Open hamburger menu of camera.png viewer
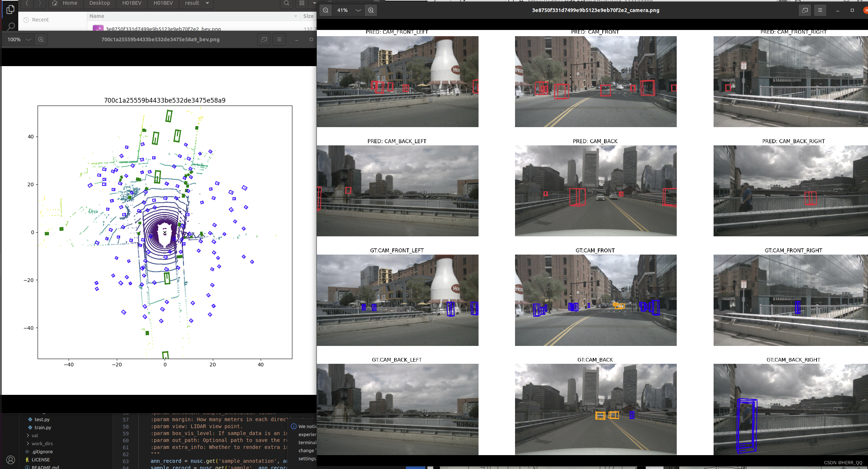 (x=820, y=10)
